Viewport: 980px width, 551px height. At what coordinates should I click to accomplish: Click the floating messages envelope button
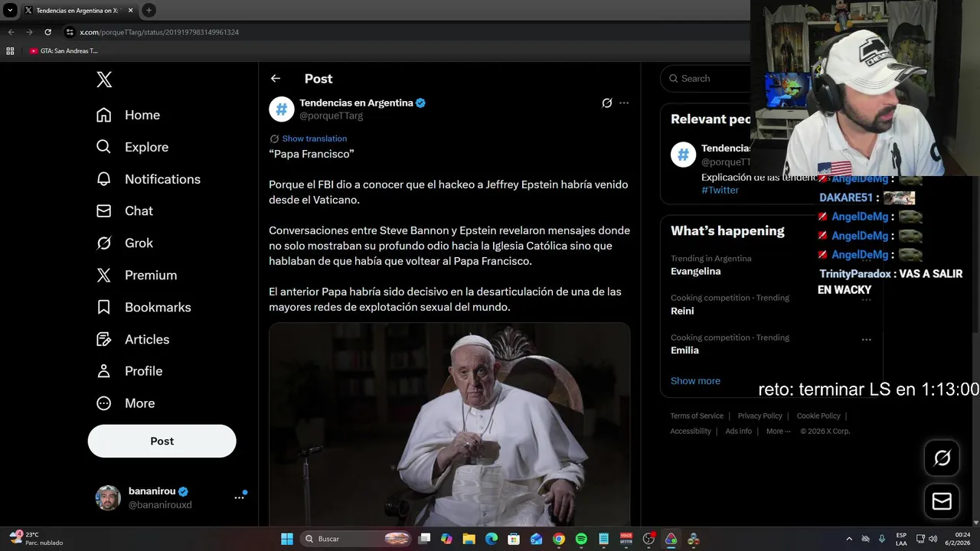pos(942,501)
